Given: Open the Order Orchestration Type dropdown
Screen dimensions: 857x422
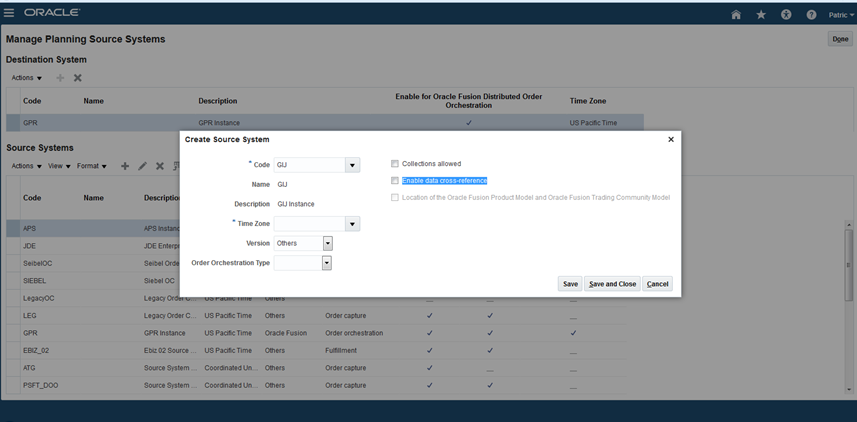Looking at the screenshot, I should coord(327,263).
